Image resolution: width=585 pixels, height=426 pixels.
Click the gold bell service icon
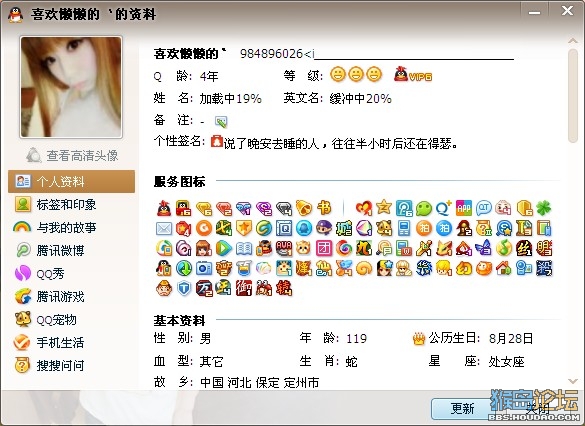304,209
